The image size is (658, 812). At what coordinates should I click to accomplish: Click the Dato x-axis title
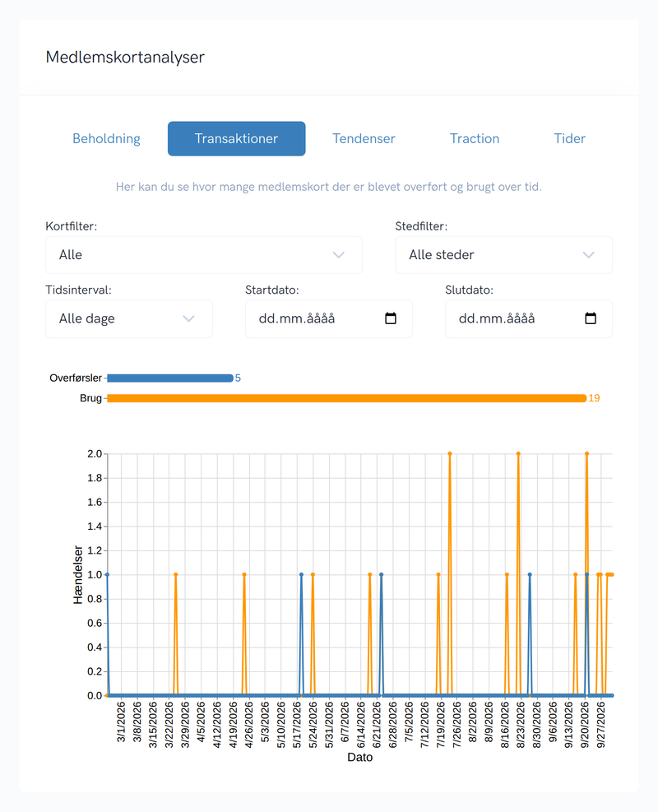359,757
